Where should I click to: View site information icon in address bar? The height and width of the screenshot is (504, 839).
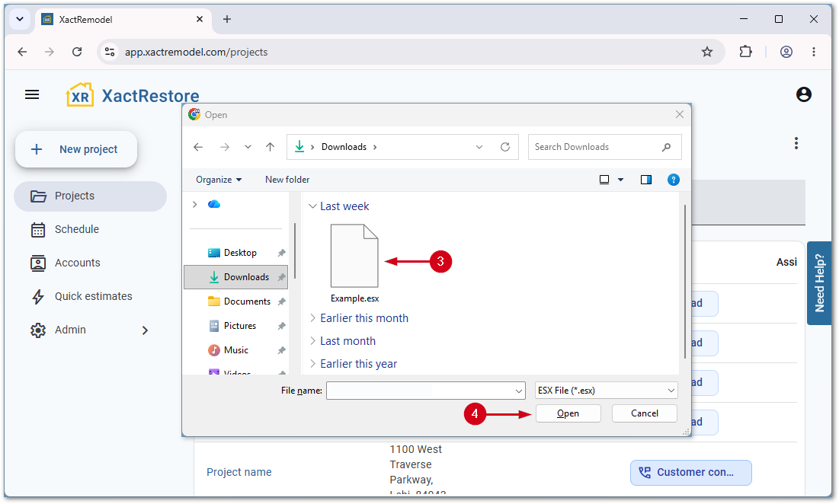[x=110, y=52]
